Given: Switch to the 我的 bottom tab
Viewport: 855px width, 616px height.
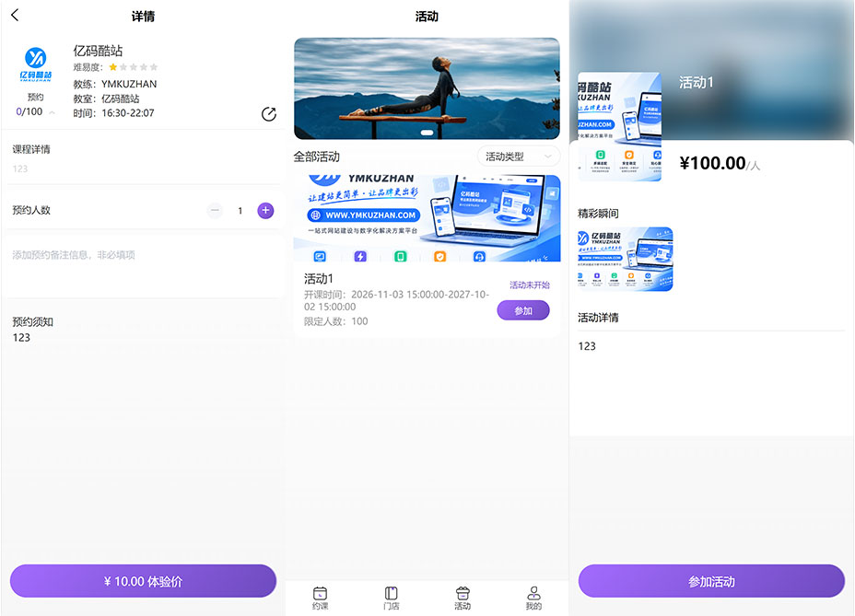Looking at the screenshot, I should [533, 598].
